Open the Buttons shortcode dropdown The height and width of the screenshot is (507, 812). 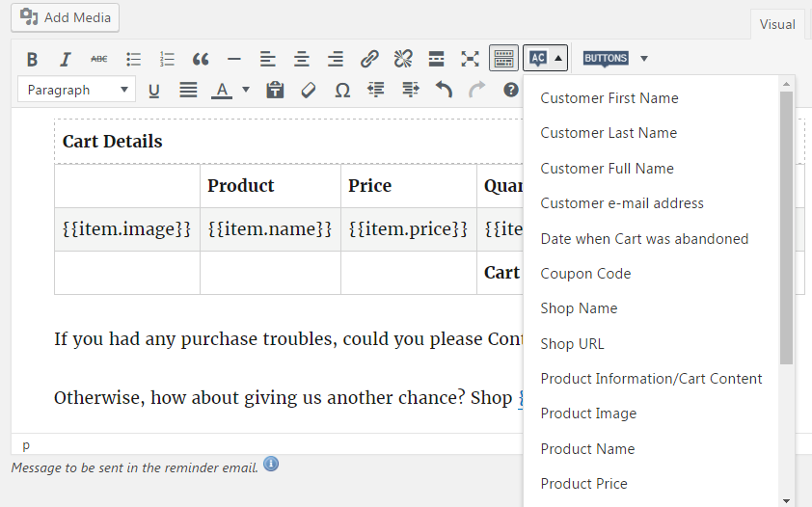coord(615,58)
